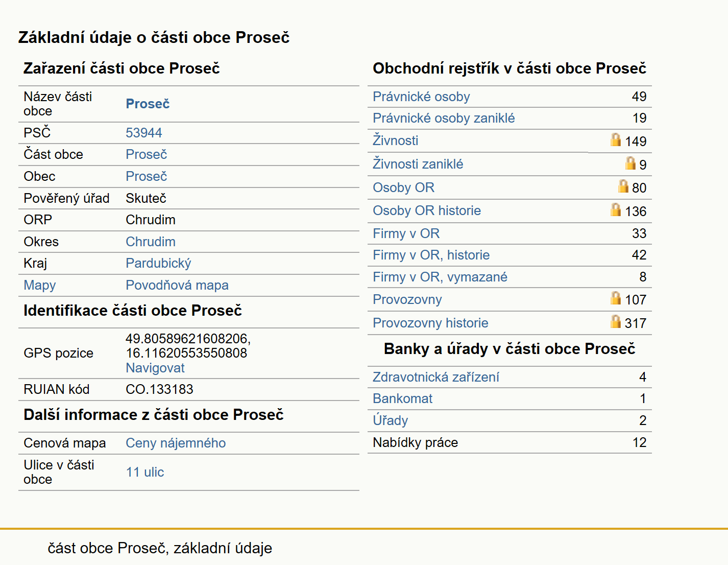728x565 pixels.
Task: Open the Úřady link
Action: 391,420
